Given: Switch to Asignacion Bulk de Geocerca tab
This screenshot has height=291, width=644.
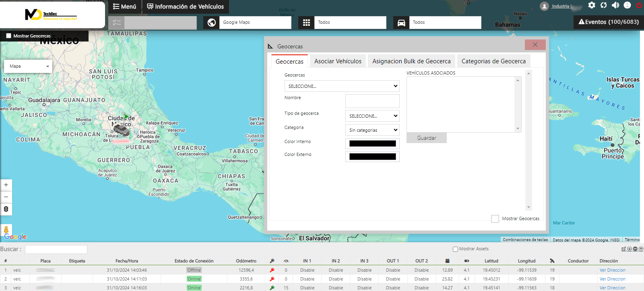Looking at the screenshot, I should pyautogui.click(x=411, y=61).
